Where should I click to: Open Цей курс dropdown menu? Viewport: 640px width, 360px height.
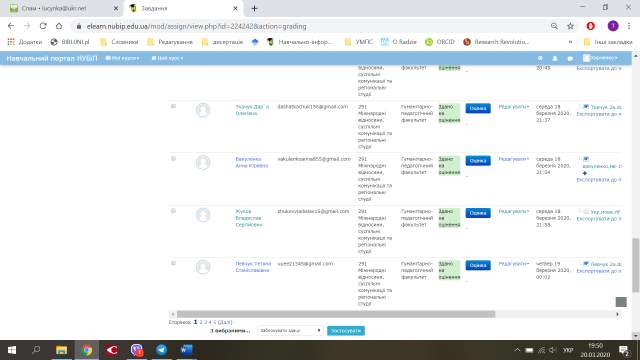(x=167, y=58)
